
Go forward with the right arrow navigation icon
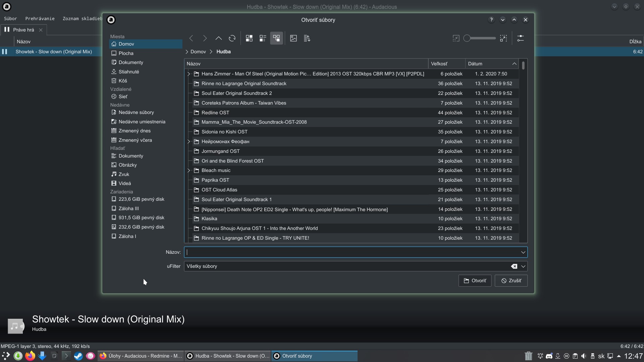coord(205,38)
